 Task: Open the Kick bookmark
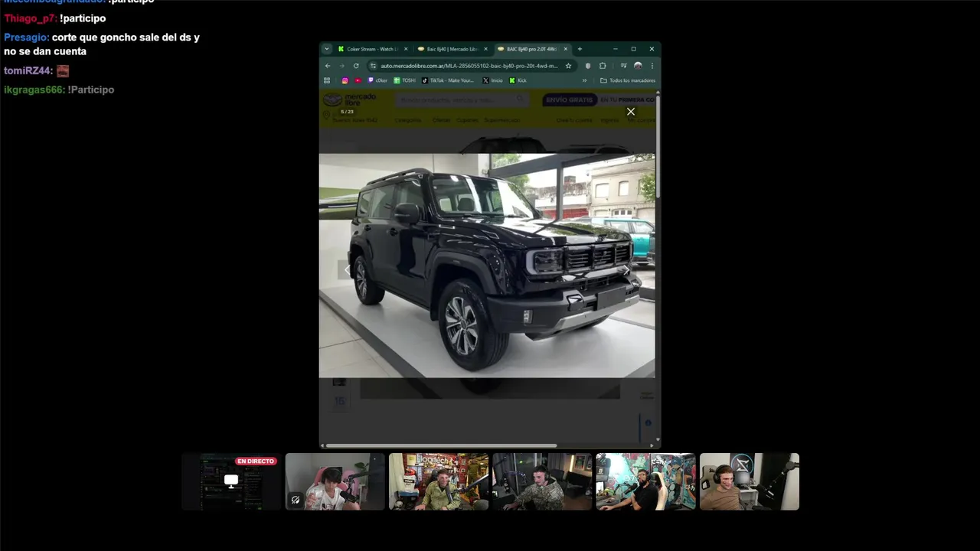pos(518,80)
